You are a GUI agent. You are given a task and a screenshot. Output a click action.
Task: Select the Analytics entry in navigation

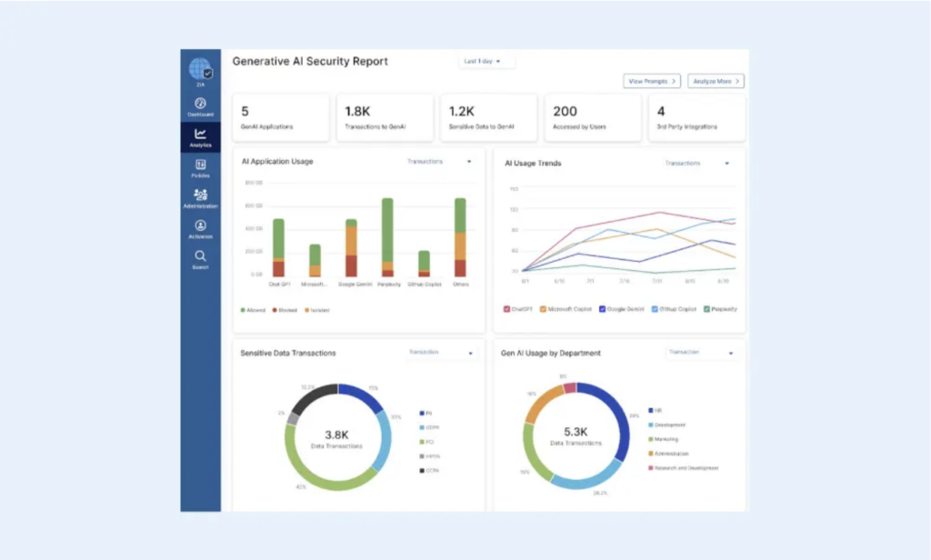pyautogui.click(x=200, y=138)
